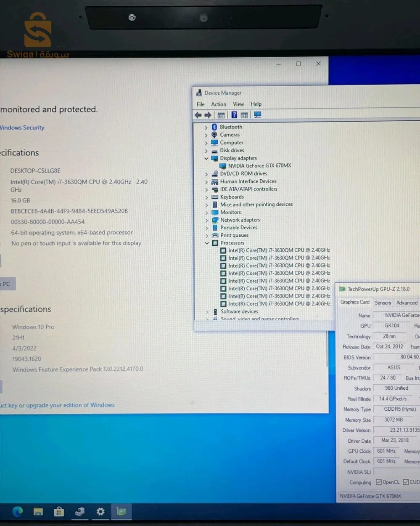Expand the Bluetooth device category

(x=206, y=127)
